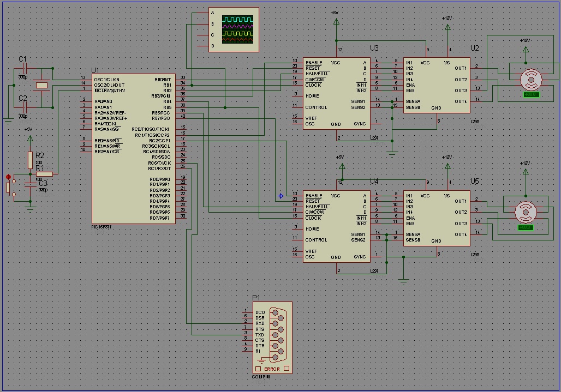Viewport: 561px width, 392px height.
Task: Click the capacitor C2 symbol
Action: tap(23, 107)
